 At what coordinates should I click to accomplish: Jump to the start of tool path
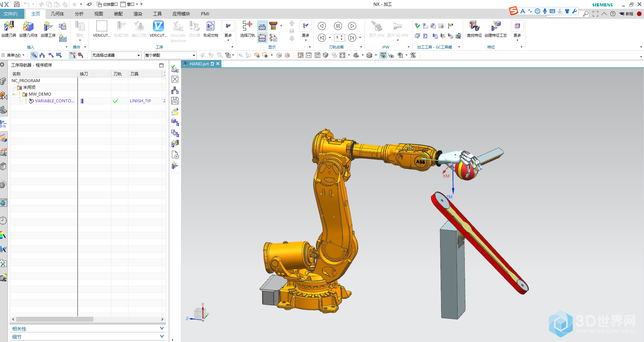(322, 38)
